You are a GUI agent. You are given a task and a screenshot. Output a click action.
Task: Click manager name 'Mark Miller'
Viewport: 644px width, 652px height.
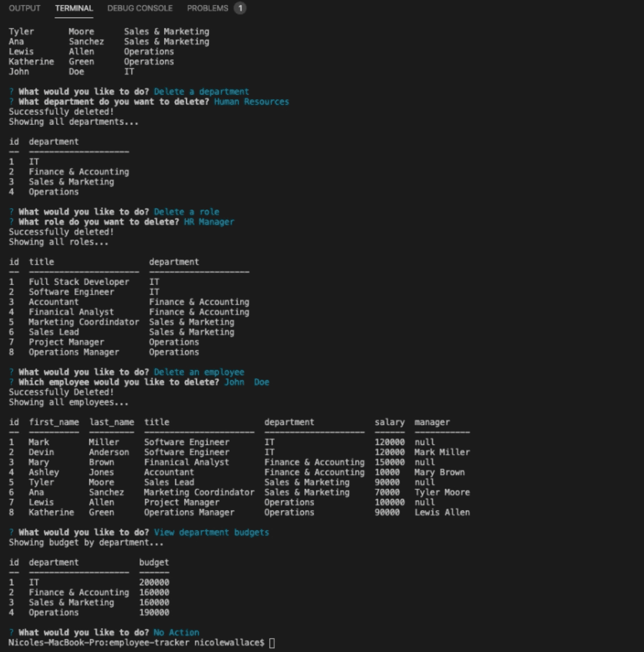coord(442,452)
